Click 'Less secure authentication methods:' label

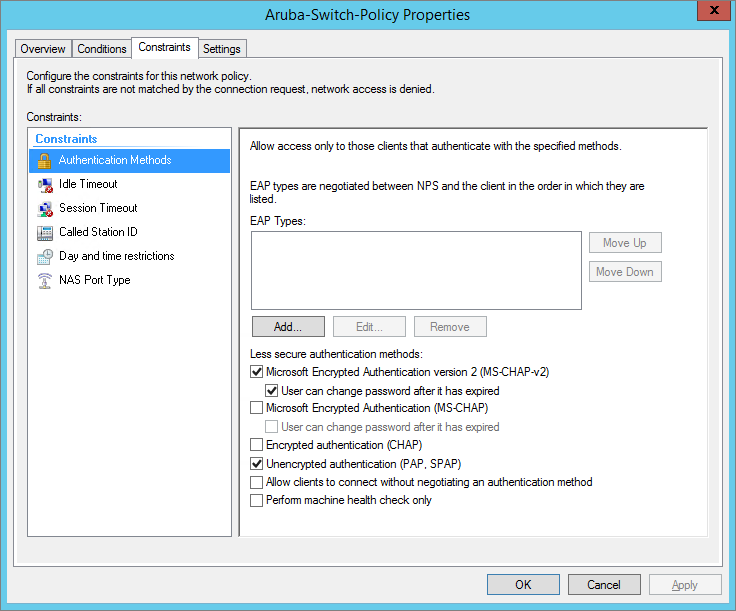click(x=336, y=354)
